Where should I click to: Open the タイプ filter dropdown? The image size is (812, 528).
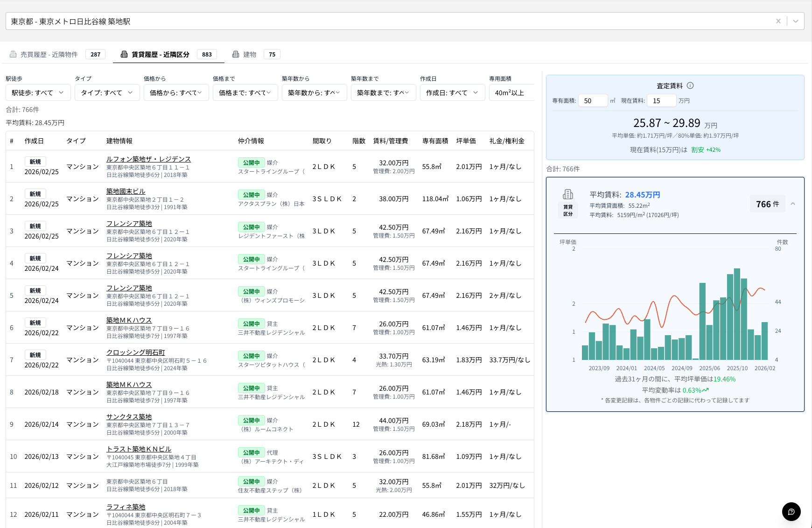(107, 92)
